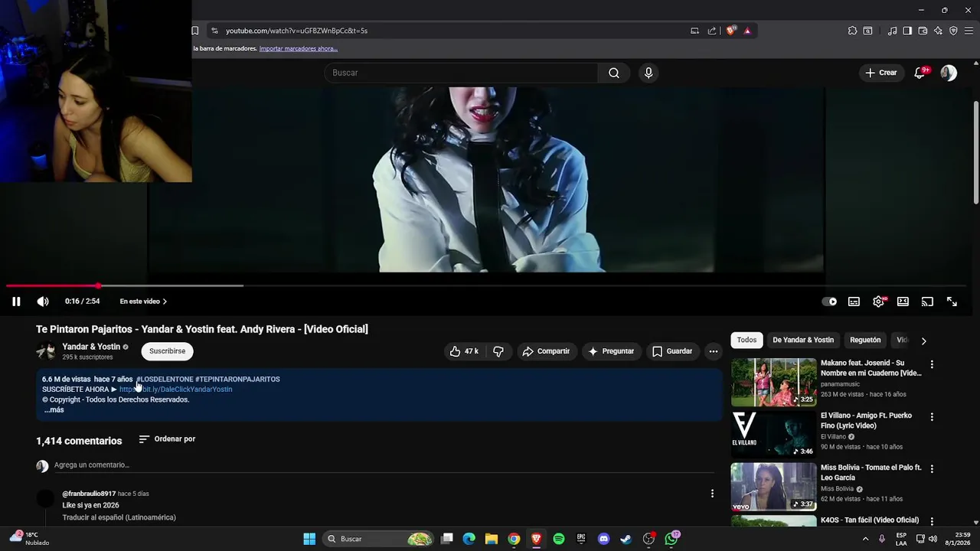Dislike this video
980x551 pixels.
(498, 351)
